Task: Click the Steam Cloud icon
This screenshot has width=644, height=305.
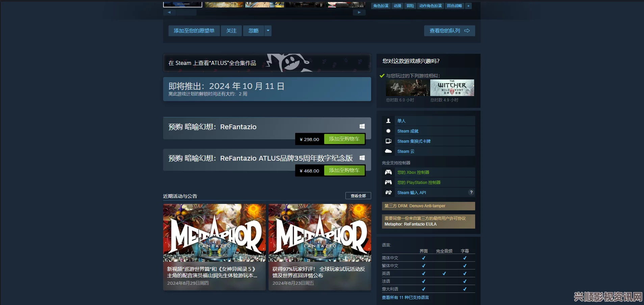Action: pyautogui.click(x=388, y=151)
